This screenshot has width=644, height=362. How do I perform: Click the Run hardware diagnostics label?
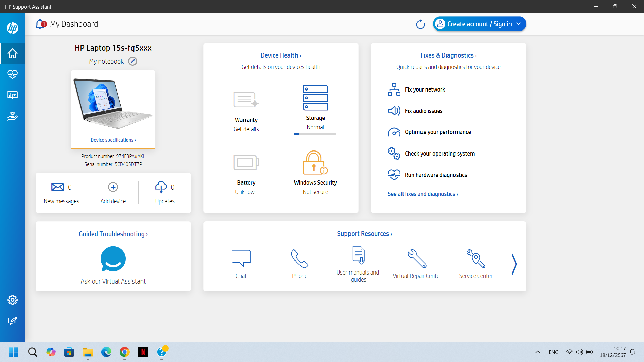[x=436, y=175]
